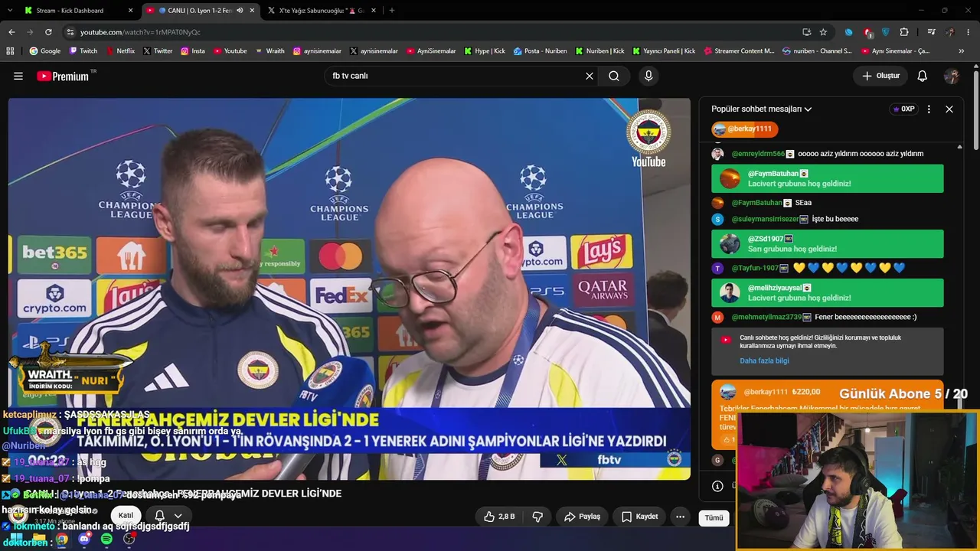Screen dimensions: 980x551
Task: Expand the Popüler sohbet mesajları dropdown
Action: (761, 109)
